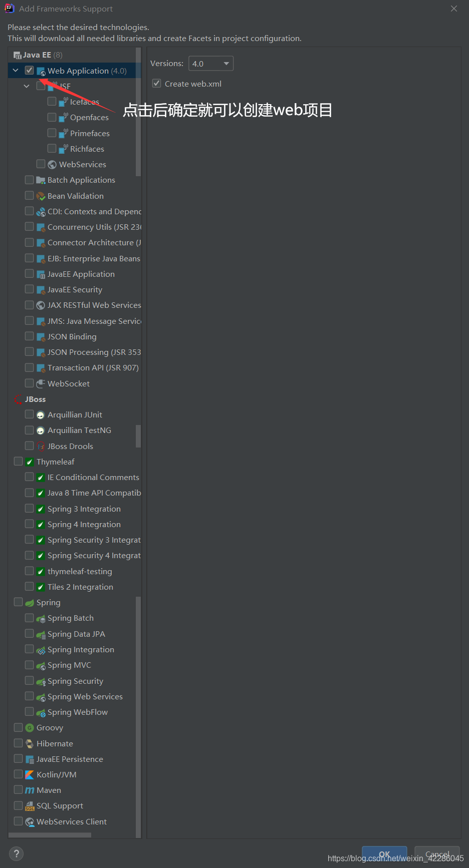The image size is (469, 868).
Task: Click the Web Application framework icon
Action: point(41,71)
